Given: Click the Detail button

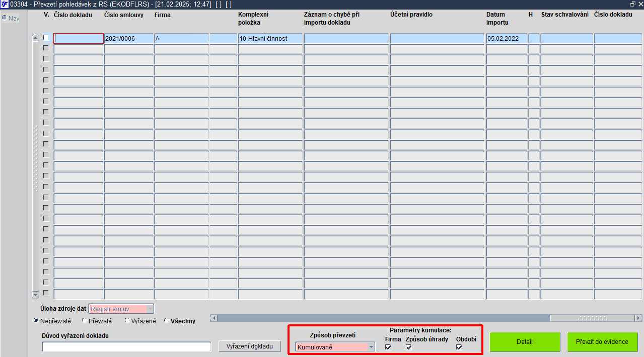Looking at the screenshot, I should click(525, 341).
